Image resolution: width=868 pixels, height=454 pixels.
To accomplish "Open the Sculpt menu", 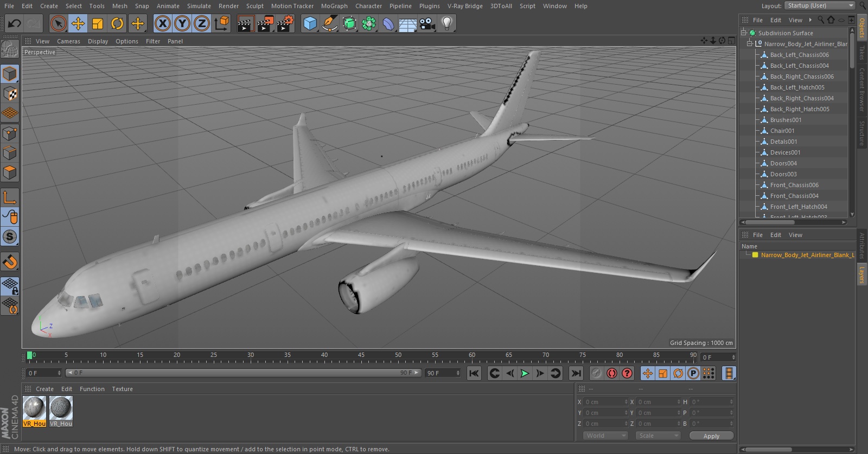I will pos(254,6).
